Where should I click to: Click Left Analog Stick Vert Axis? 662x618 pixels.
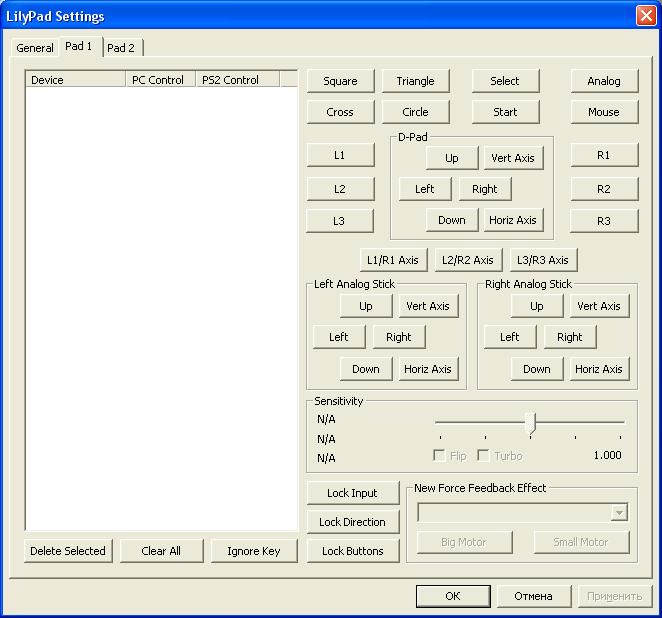pos(428,306)
